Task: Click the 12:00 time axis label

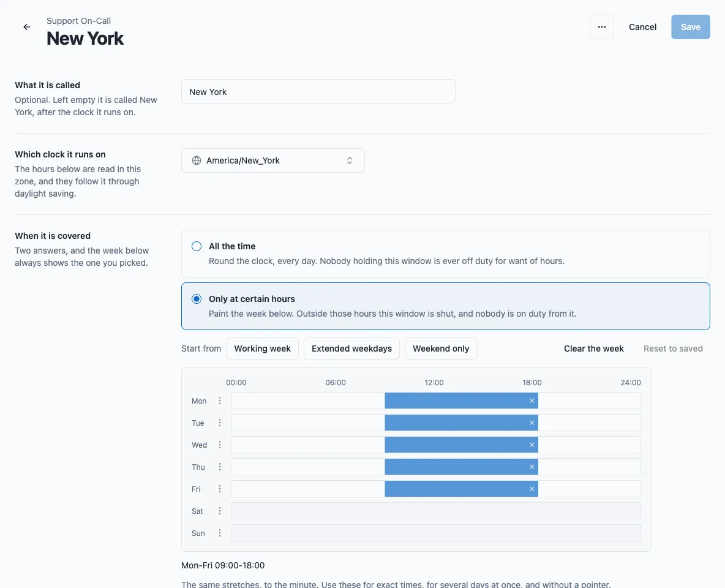Action: (x=434, y=383)
